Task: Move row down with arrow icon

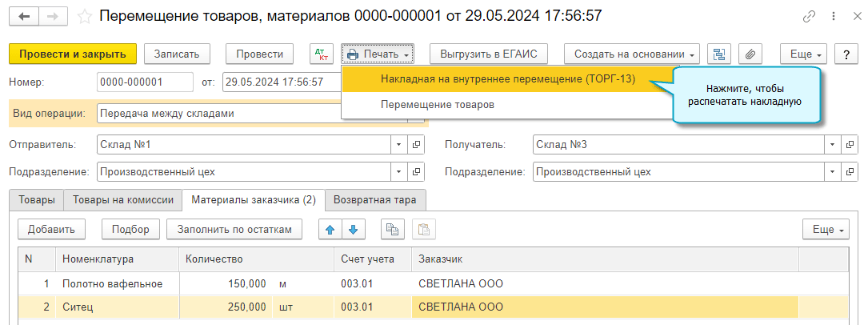Action: 353,230
